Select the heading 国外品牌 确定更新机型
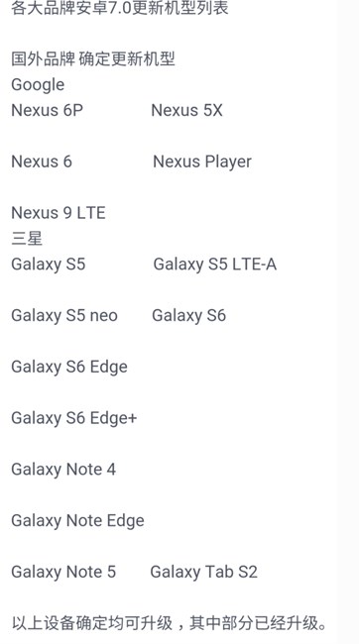Image resolution: width=359 pixels, height=644 pixels. [93, 59]
